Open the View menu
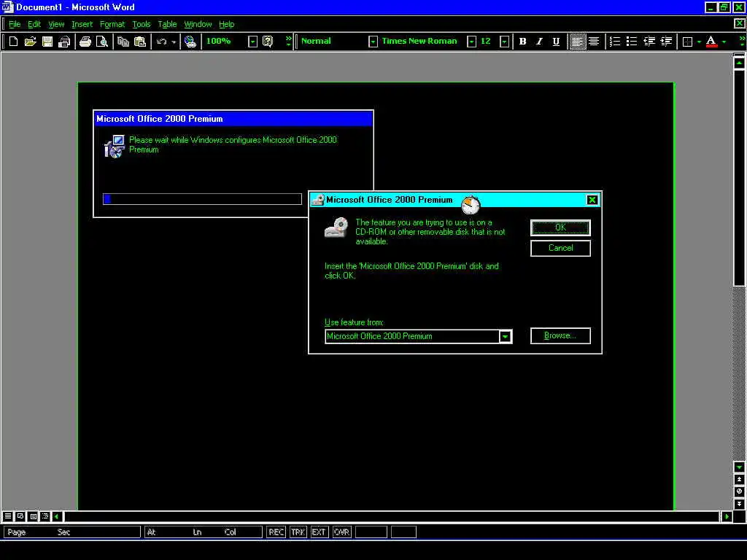747x560 pixels. 56,24
